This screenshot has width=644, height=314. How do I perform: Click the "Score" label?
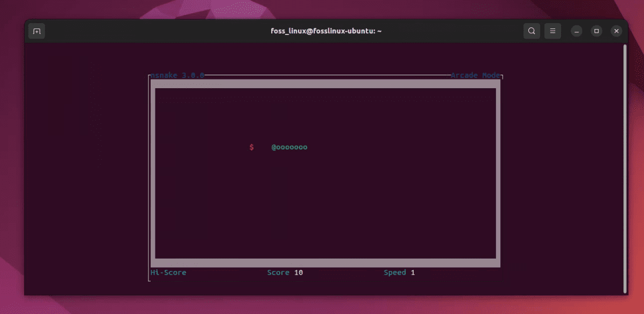(278, 273)
